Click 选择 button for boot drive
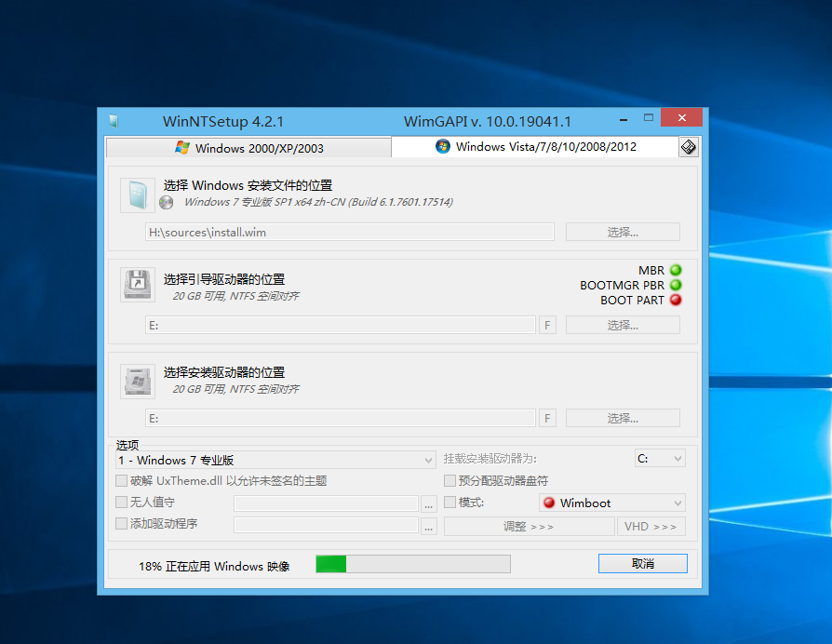Image resolution: width=832 pixels, height=644 pixels. click(x=623, y=325)
